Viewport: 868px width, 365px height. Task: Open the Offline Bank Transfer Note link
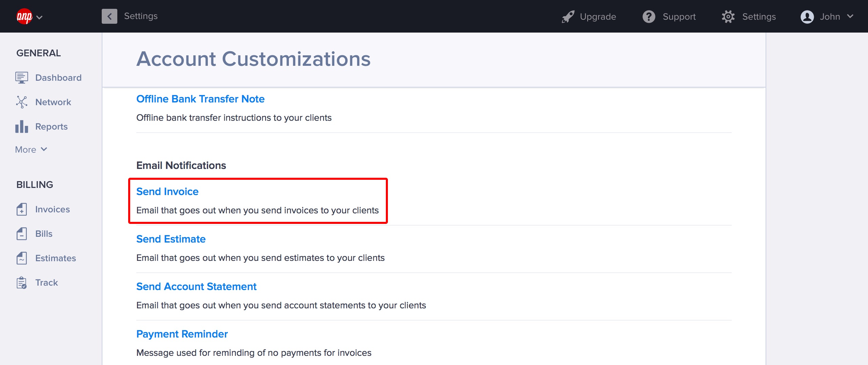pos(200,99)
